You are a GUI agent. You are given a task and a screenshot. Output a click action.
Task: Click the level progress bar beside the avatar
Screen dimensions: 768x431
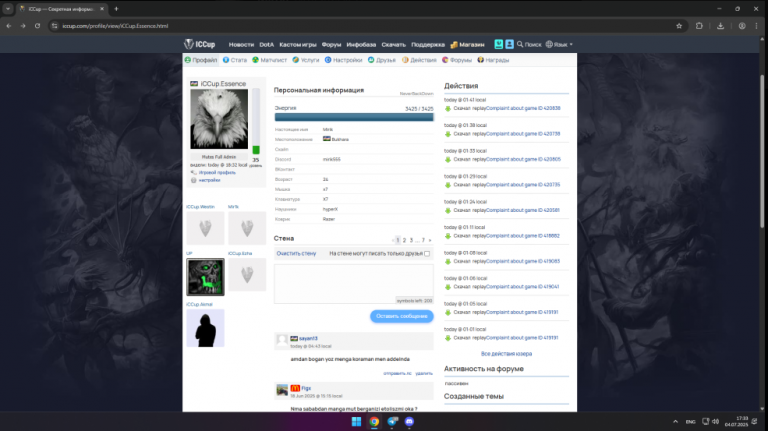tap(256, 121)
